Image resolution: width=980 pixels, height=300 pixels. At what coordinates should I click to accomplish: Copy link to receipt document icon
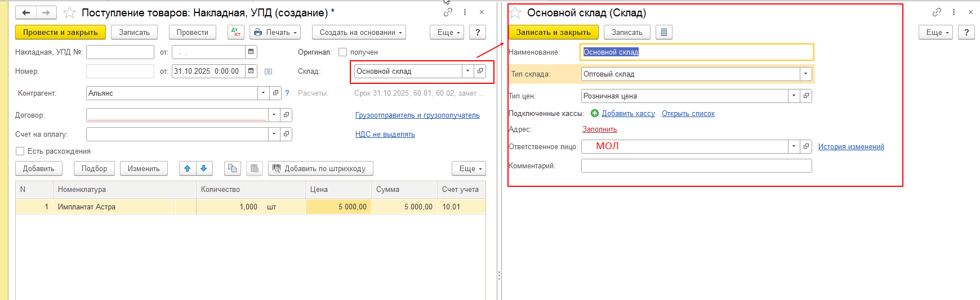coord(448,12)
